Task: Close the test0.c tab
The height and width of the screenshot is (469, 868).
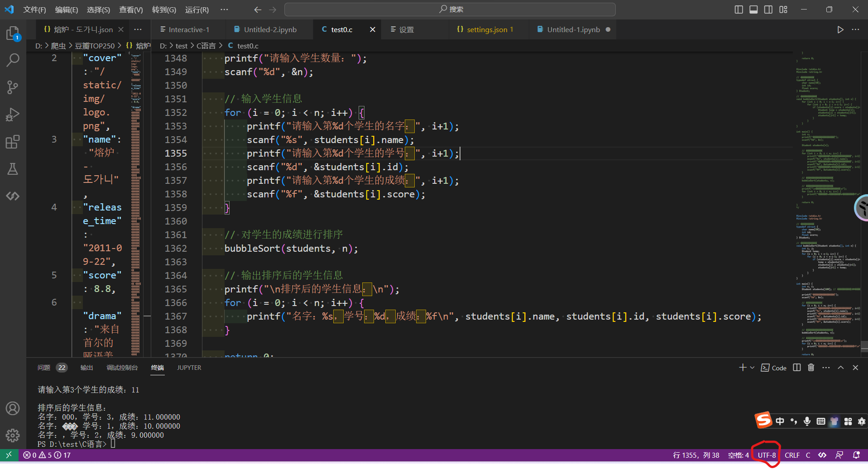Action: (372, 29)
